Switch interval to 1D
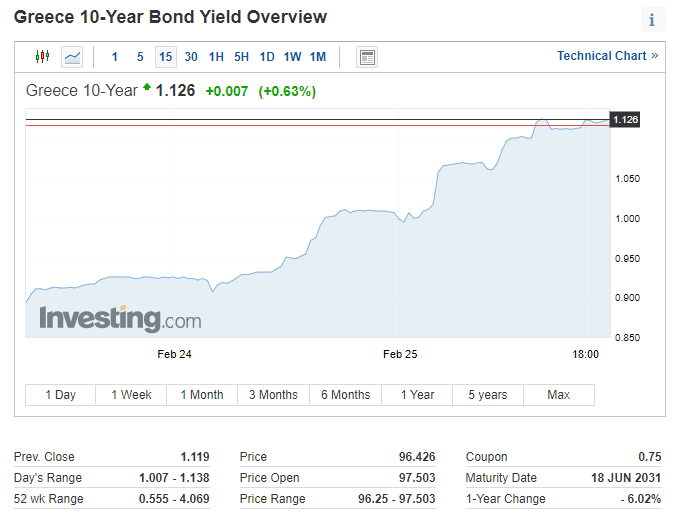Screen dimensions: 677x525 coord(267,57)
